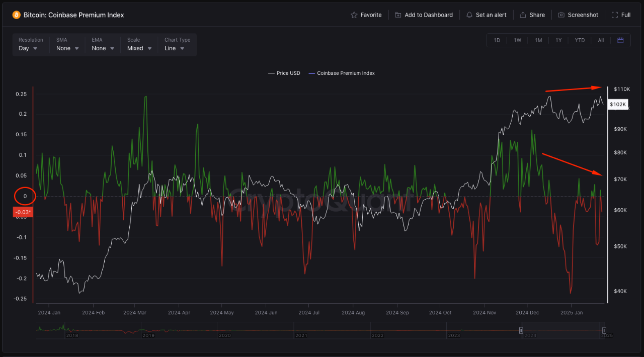This screenshot has width=644, height=357.
Task: Click the -0.03 current index value label
Action: point(22,212)
